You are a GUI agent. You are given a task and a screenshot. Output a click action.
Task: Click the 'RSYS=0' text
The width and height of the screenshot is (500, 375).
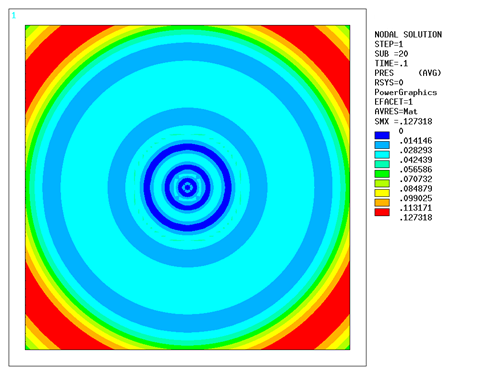(389, 82)
